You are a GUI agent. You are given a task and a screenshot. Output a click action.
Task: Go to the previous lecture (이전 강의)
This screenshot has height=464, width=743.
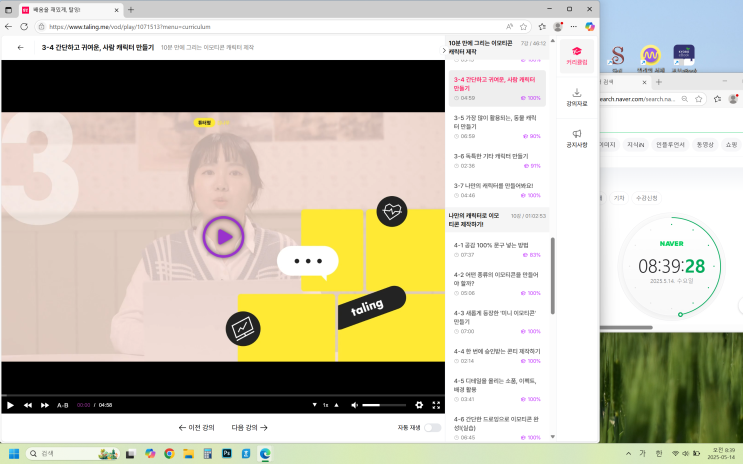(197, 428)
